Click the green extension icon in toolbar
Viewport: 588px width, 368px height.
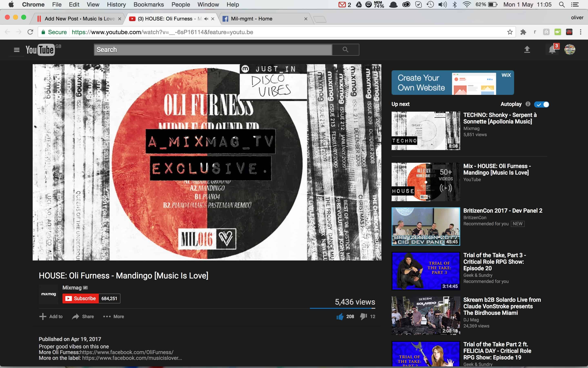coord(558,32)
